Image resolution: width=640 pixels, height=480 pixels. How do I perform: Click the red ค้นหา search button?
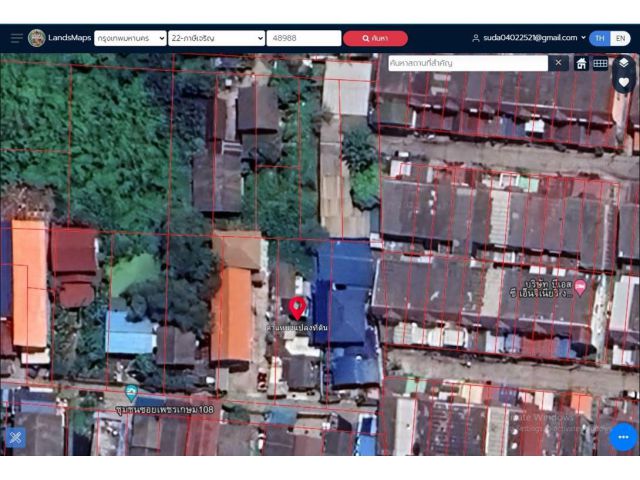[x=375, y=38]
